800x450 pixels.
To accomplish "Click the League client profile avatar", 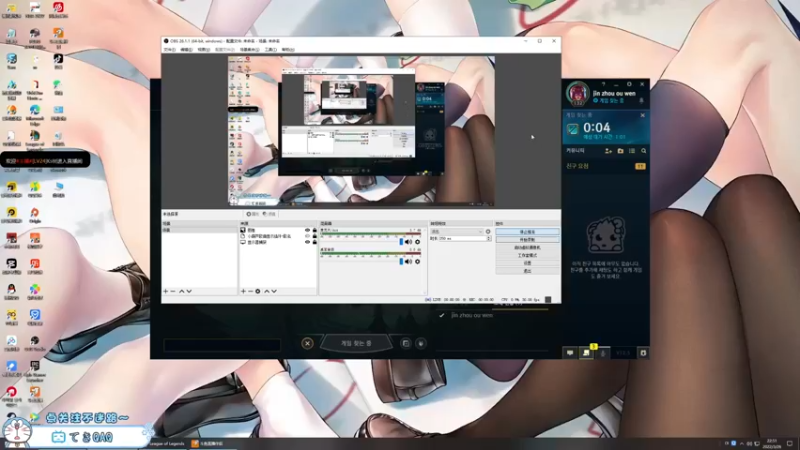I will click(578, 93).
